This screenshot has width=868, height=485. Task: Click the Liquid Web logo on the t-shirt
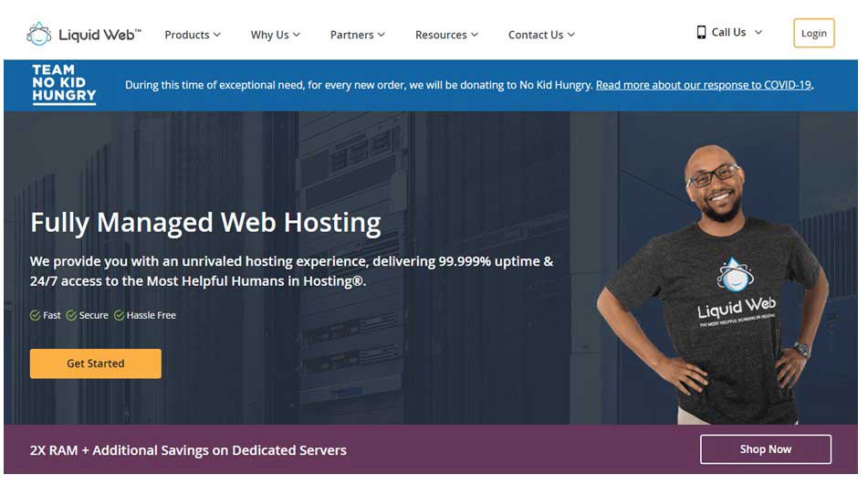(x=736, y=293)
